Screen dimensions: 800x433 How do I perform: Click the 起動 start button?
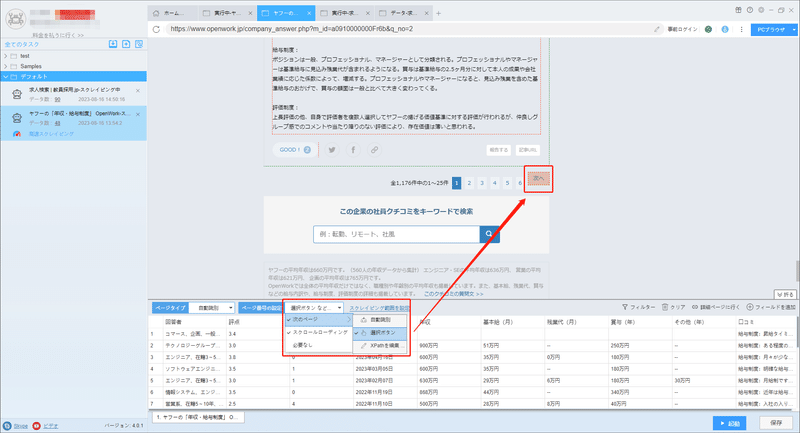[x=730, y=423]
